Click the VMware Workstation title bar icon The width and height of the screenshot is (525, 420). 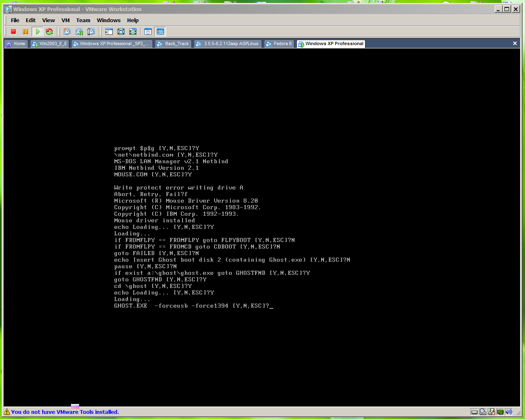(8, 9)
